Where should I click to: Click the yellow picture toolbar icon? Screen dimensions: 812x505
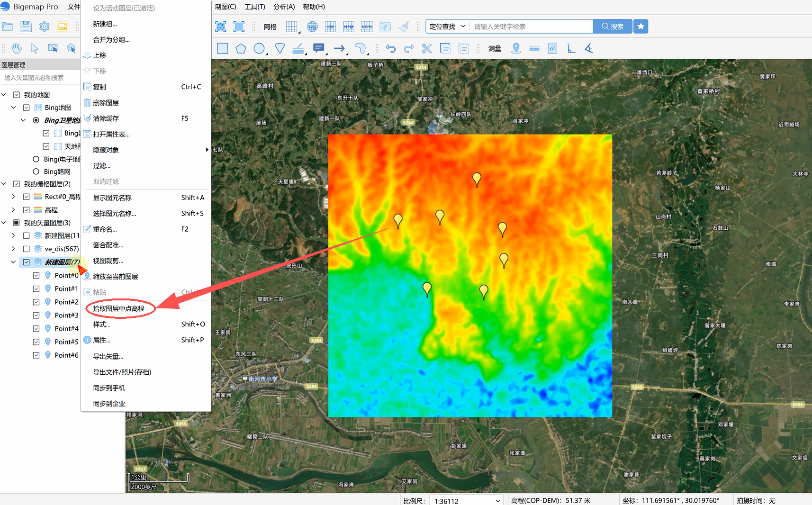[x=63, y=27]
